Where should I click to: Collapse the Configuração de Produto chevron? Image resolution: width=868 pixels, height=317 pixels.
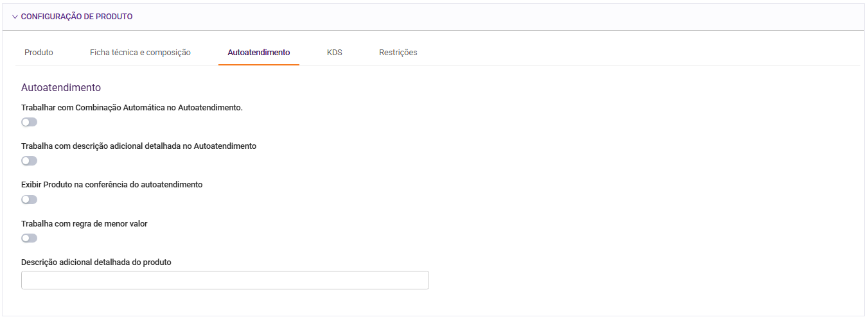[15, 17]
